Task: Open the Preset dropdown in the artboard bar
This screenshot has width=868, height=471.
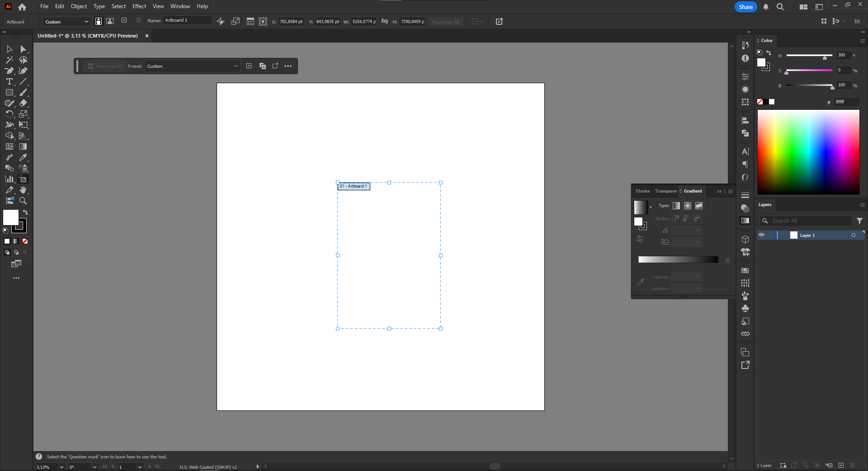Action: click(192, 66)
